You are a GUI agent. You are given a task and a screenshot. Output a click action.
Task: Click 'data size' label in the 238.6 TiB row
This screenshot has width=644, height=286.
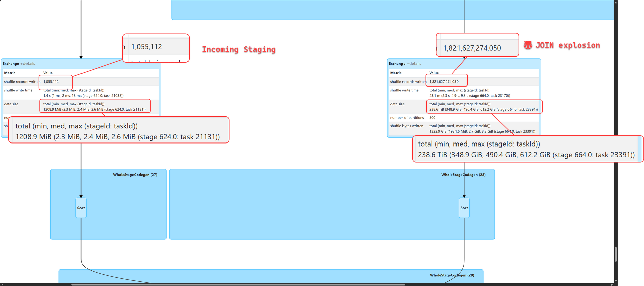coord(397,104)
